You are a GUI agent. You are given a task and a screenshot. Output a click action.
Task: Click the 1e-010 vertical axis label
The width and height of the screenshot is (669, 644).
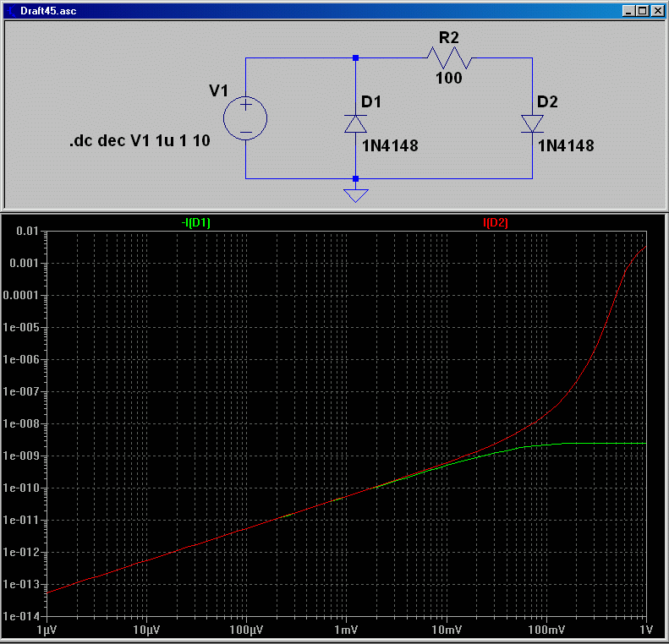click(x=21, y=488)
